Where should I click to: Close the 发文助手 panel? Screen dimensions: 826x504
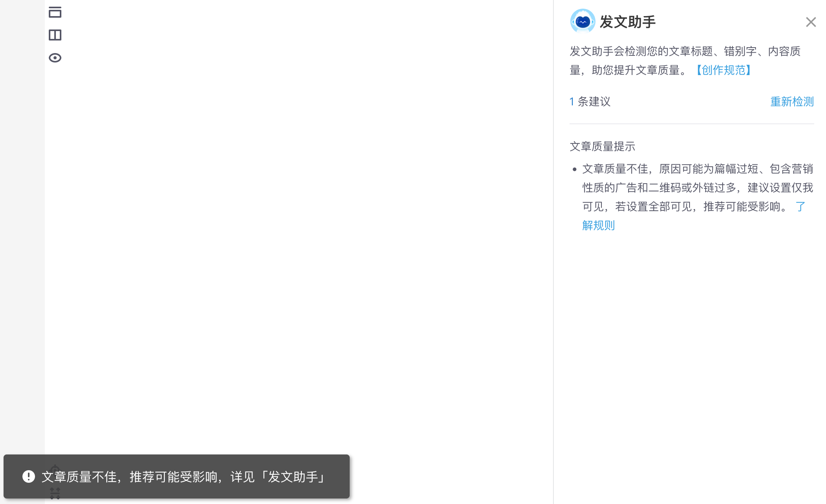[x=811, y=22]
